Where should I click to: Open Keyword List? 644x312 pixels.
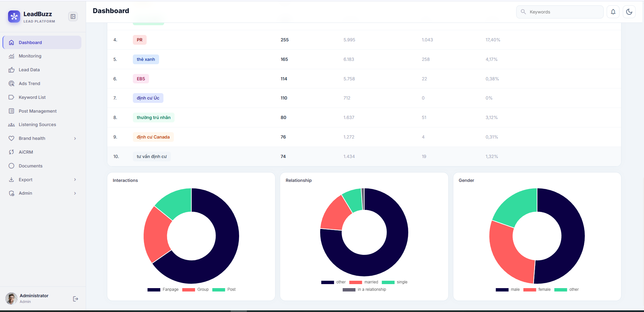42,97
